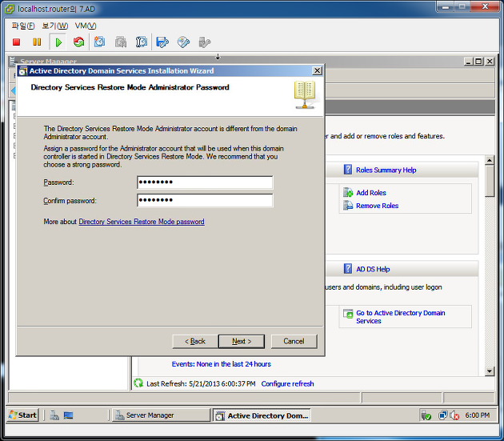Click the Roles Summary Help question icon

click(347, 170)
